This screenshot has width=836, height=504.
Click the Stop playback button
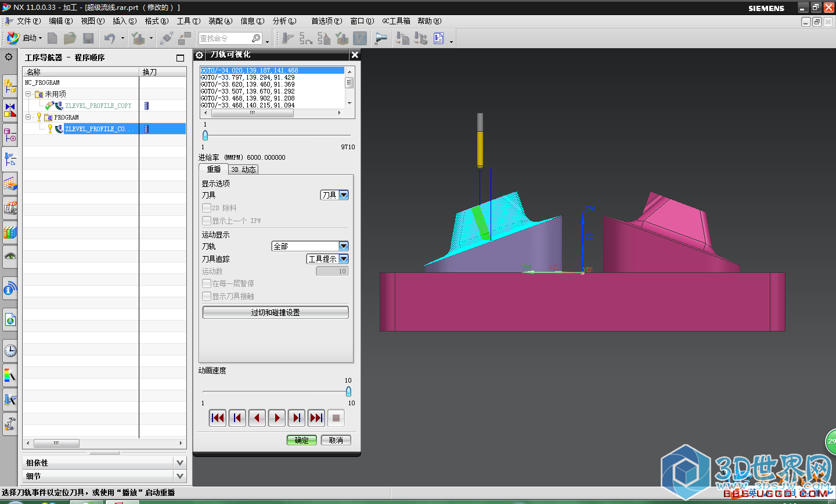point(336,417)
